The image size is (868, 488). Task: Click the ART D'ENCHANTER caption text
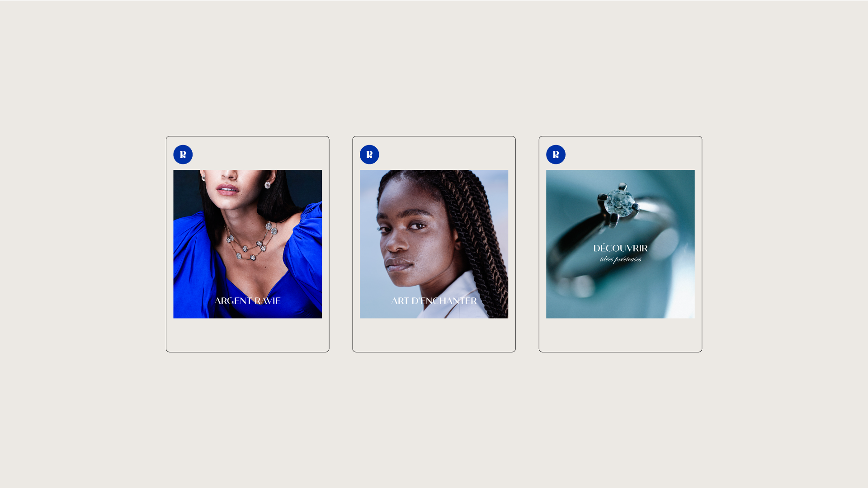click(434, 301)
